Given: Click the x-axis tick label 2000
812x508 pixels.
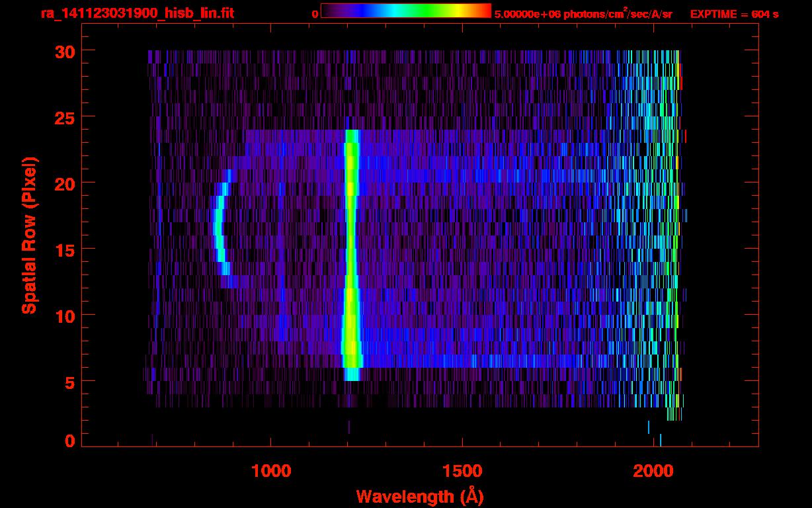Looking at the screenshot, I should [653, 471].
